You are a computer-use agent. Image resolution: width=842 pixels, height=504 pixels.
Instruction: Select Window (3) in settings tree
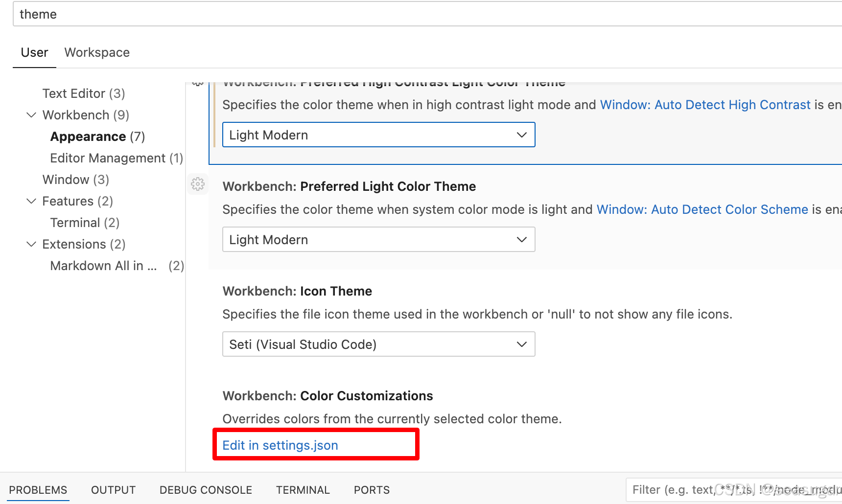click(76, 180)
